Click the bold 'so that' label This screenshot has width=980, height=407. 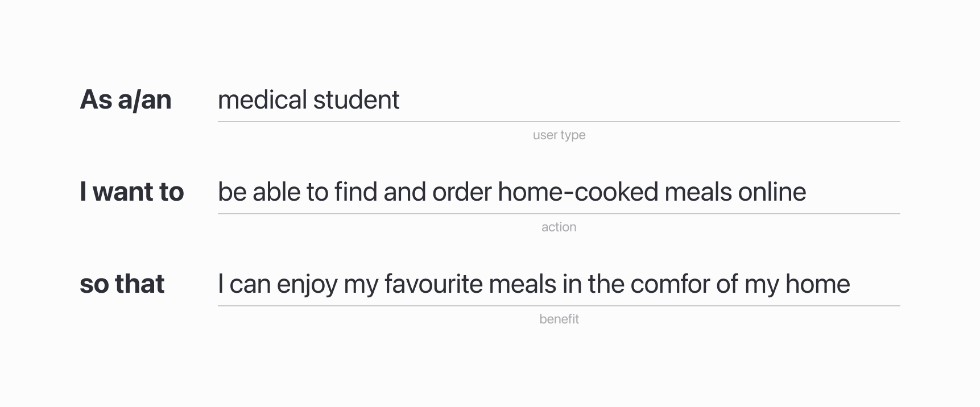[x=122, y=284]
